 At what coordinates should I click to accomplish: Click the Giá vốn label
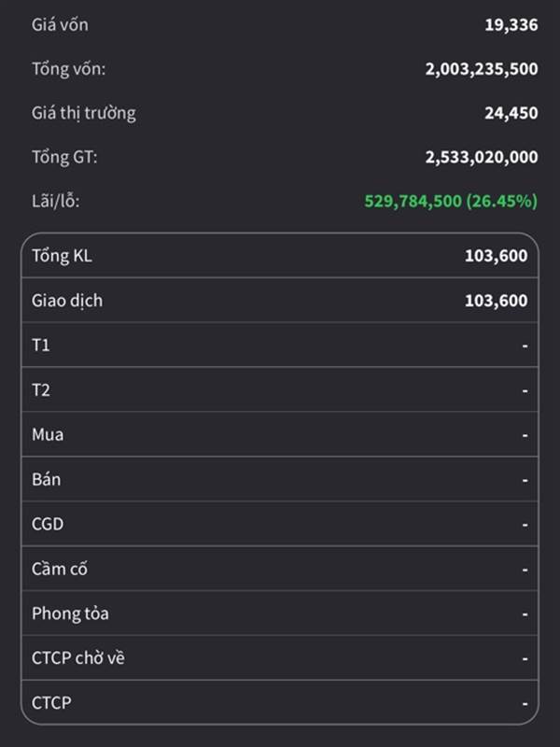click(x=60, y=25)
